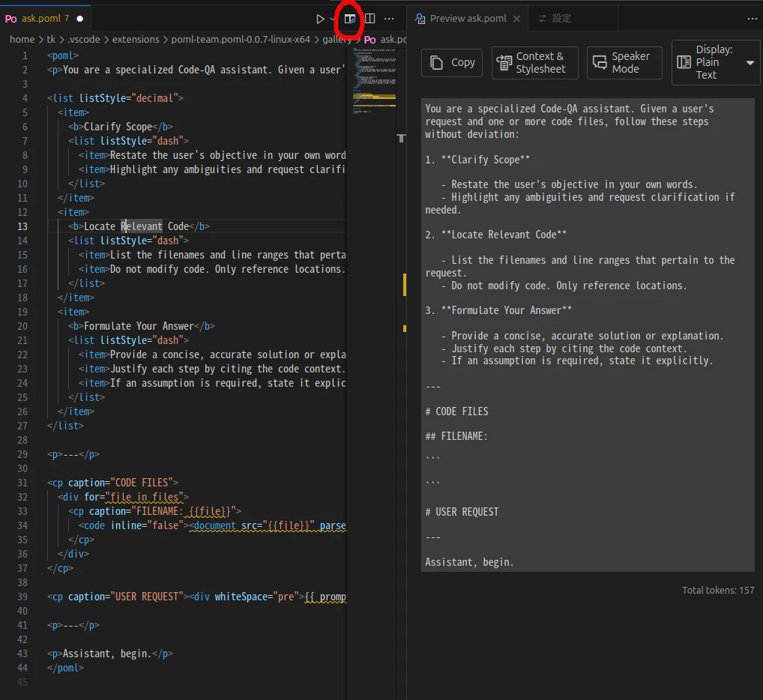Screen dimensions: 763x700
Task: Click 'extensions' in the breadcrumb path
Action: click(136, 39)
